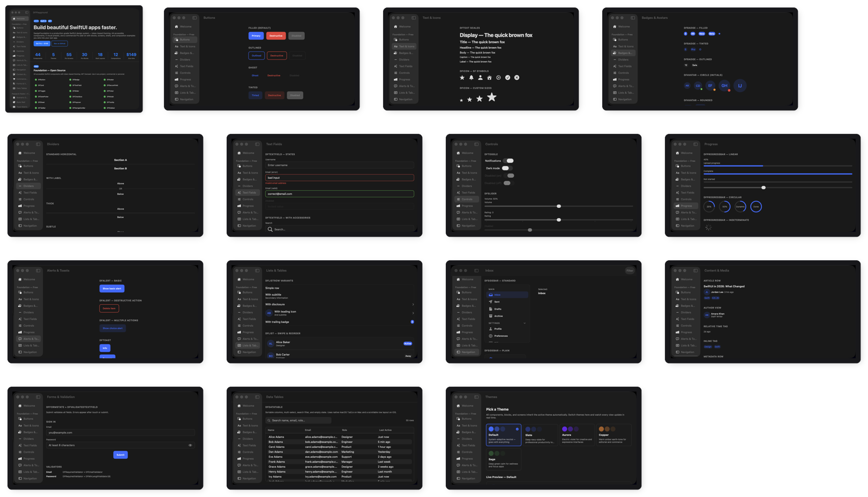
Task: Click the slider thumb in Progress window
Action: pyautogui.click(x=764, y=187)
